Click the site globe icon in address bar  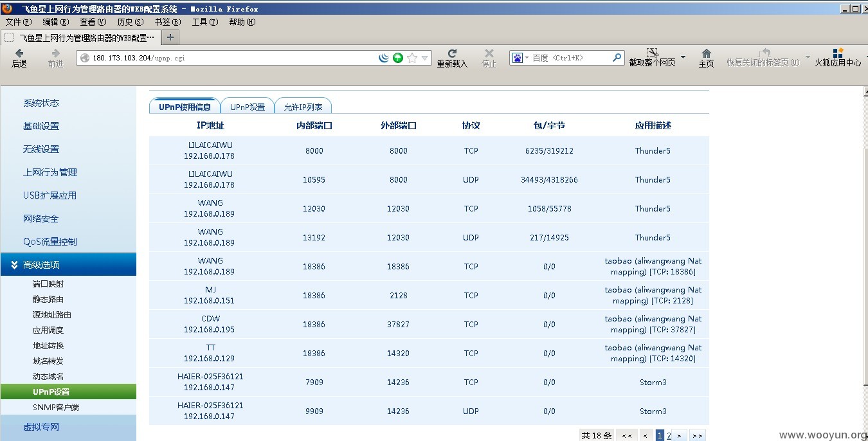coord(84,58)
